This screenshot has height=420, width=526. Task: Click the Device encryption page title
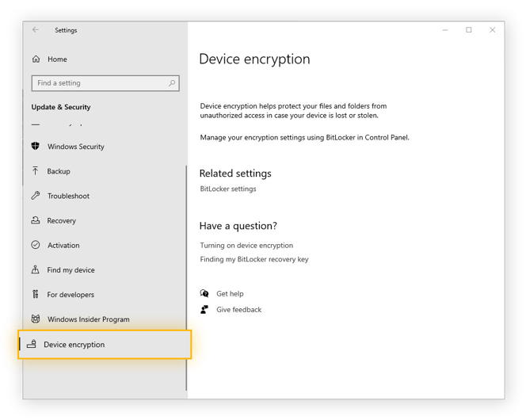(254, 59)
